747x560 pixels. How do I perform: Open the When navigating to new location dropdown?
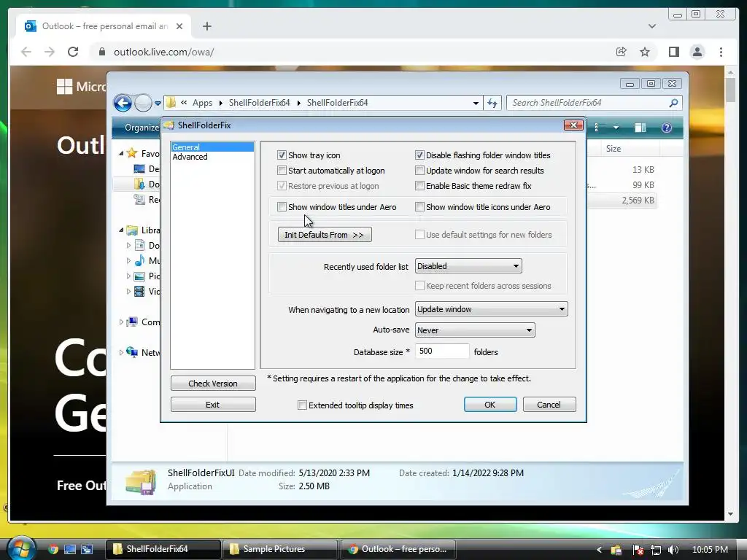click(x=491, y=309)
